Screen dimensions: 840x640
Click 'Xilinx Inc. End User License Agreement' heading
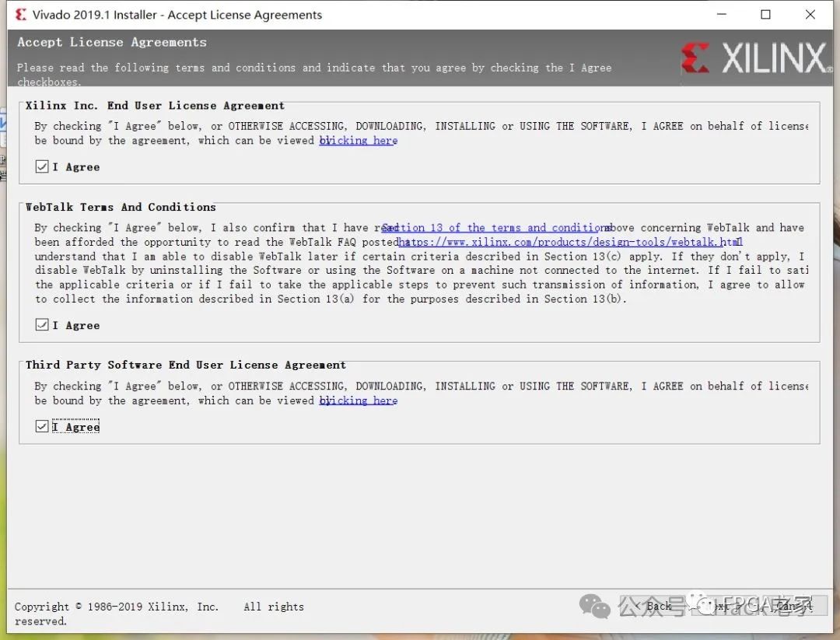click(155, 106)
